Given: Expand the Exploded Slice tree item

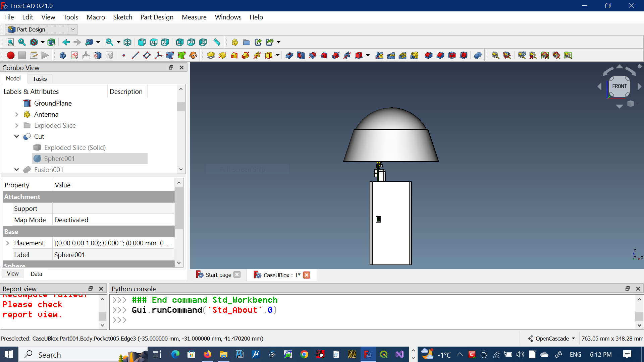Looking at the screenshot, I should coord(16,125).
